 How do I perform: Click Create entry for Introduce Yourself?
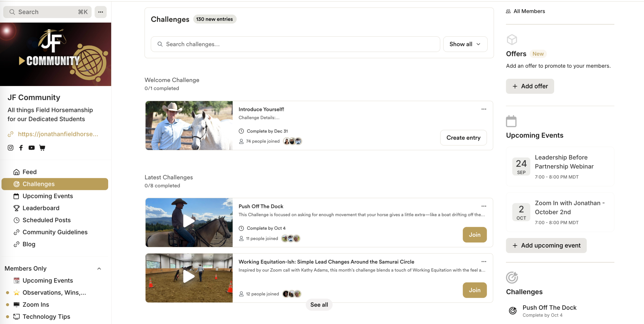pos(463,138)
